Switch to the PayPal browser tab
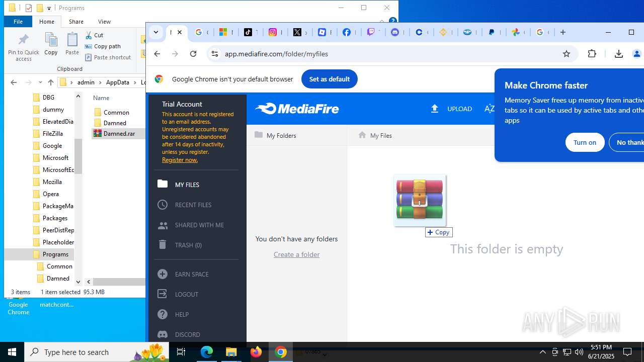Screen dimensions: 644x362 (494, 32)
